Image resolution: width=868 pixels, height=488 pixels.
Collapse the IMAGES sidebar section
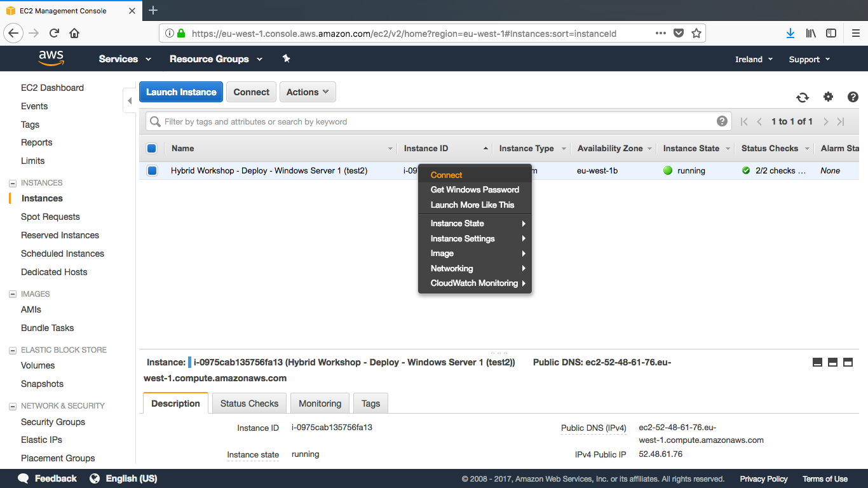tap(13, 294)
